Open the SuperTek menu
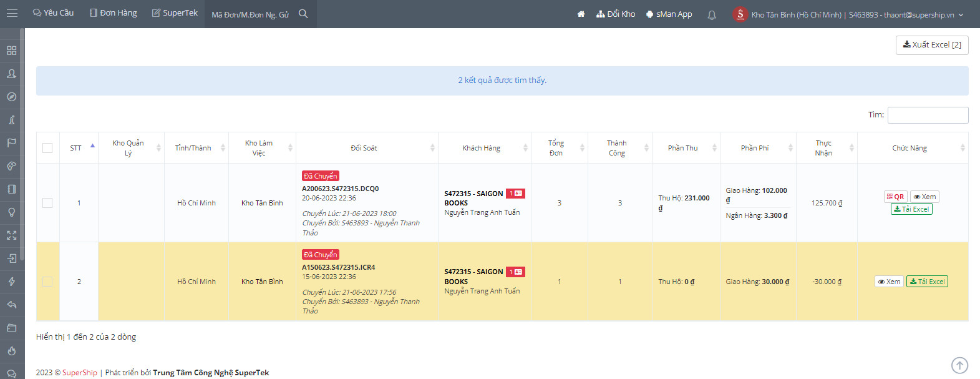 pyautogui.click(x=175, y=13)
